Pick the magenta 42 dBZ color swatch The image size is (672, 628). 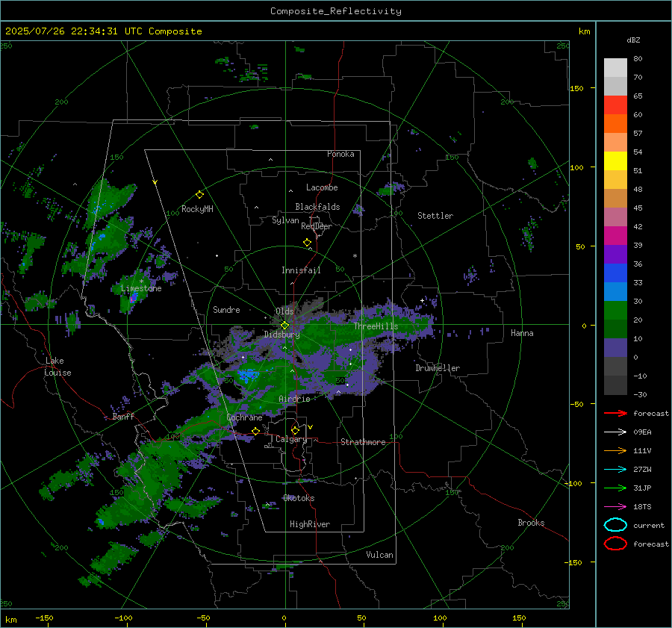pyautogui.click(x=615, y=235)
